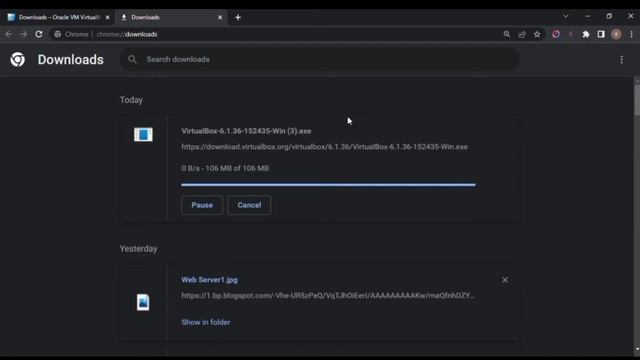The height and width of the screenshot is (360, 640).
Task: Click the page vertical scrollbar thumb
Action: [637, 100]
